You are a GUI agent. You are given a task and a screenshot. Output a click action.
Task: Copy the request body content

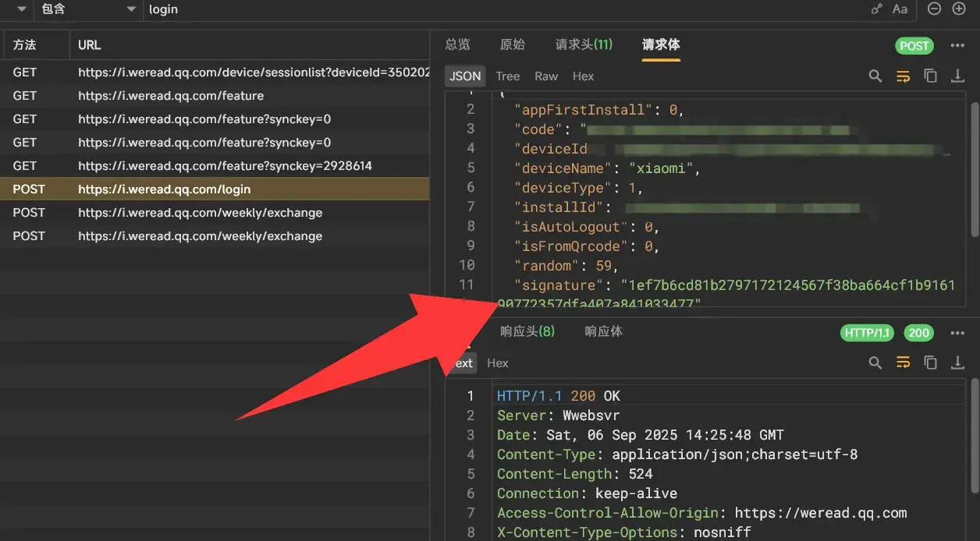coord(930,76)
